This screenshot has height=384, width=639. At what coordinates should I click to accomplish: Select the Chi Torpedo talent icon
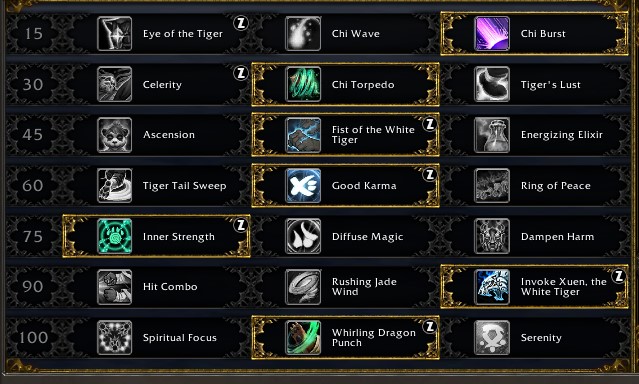click(x=303, y=84)
